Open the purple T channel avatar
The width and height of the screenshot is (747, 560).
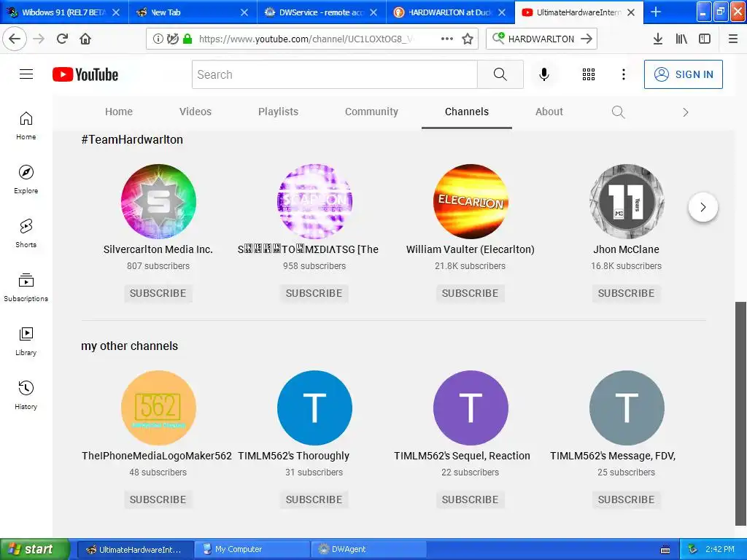coord(471,408)
